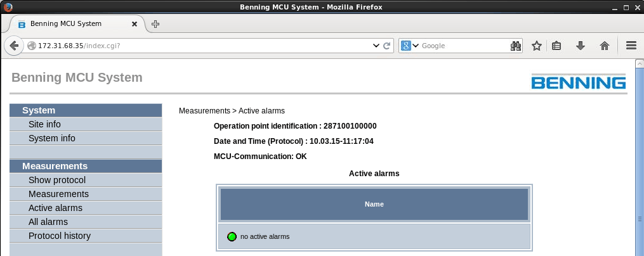Image resolution: width=644 pixels, height=256 pixels.
Task: Open the Firefox hamburger menu
Action: click(631, 46)
